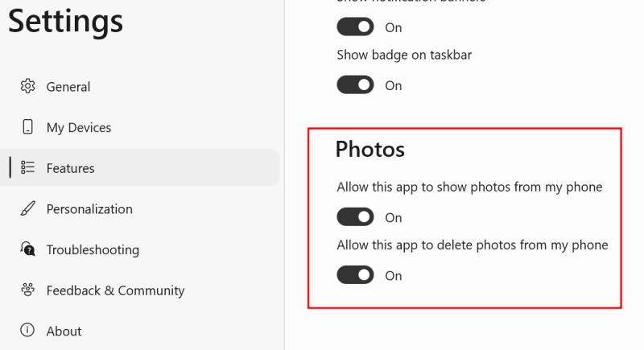
Task: Open Troubleshooting settings section
Action: pyautogui.click(x=93, y=250)
